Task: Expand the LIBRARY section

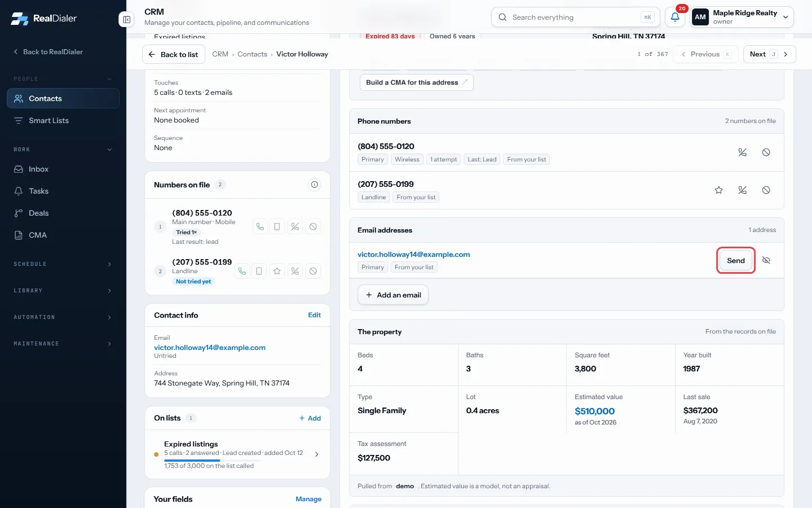Action: pos(63,291)
